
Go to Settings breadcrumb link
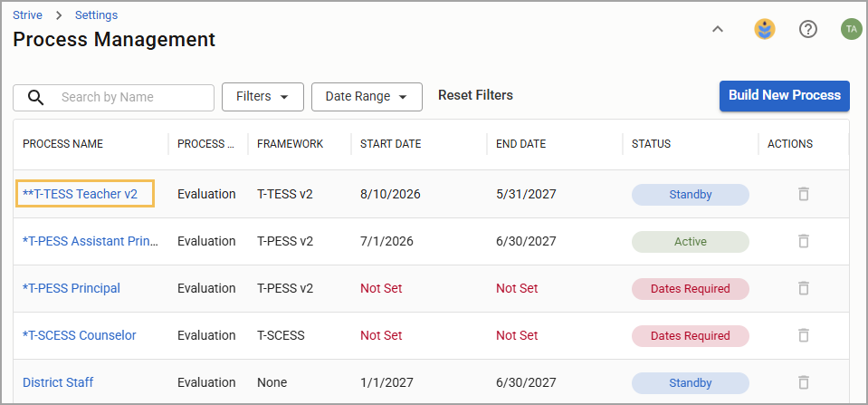click(x=96, y=15)
